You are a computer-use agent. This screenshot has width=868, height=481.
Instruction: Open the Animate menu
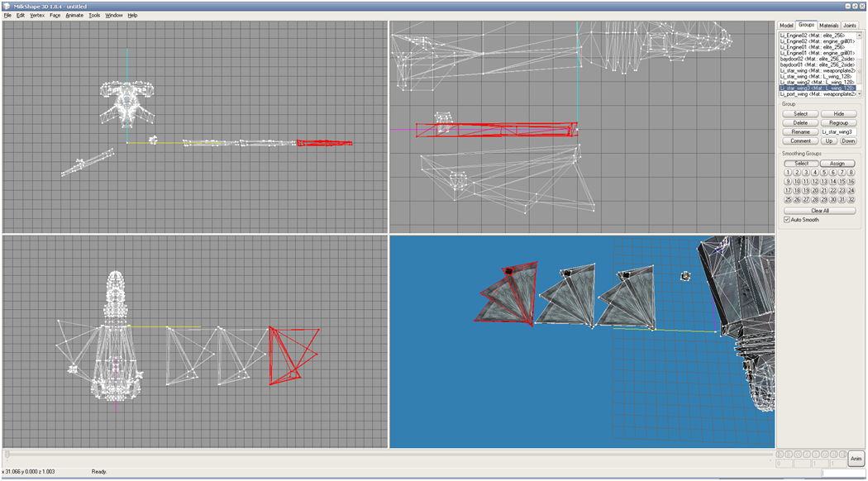tap(74, 16)
